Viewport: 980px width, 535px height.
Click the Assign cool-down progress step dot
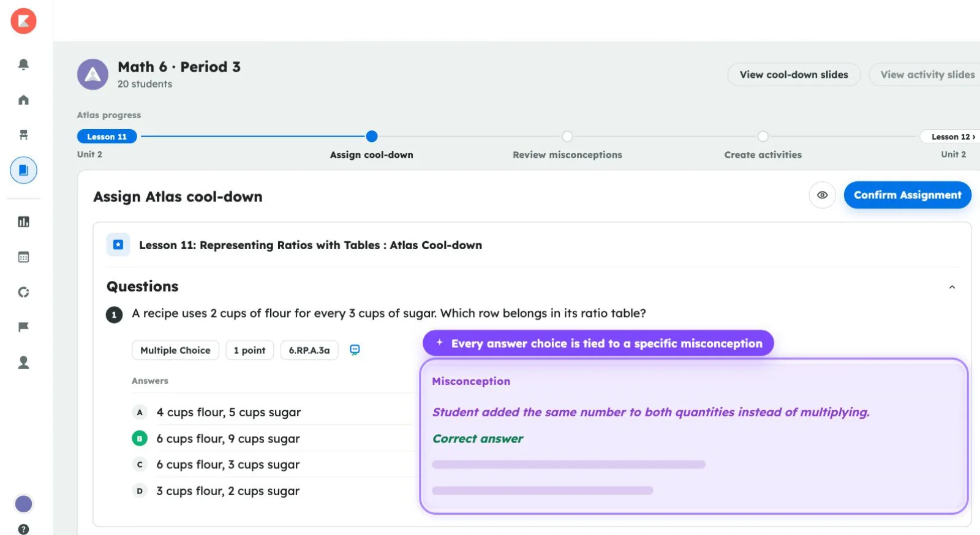tap(372, 137)
